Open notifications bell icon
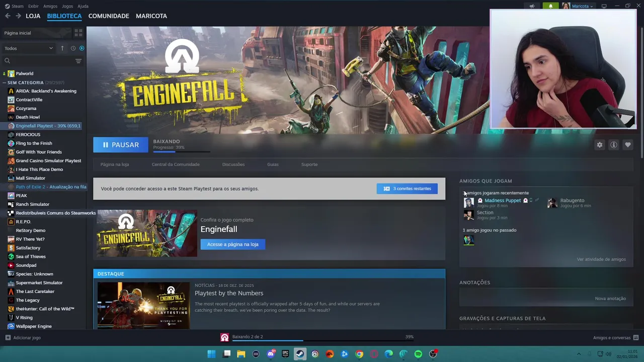The image size is (644, 362). point(550,6)
